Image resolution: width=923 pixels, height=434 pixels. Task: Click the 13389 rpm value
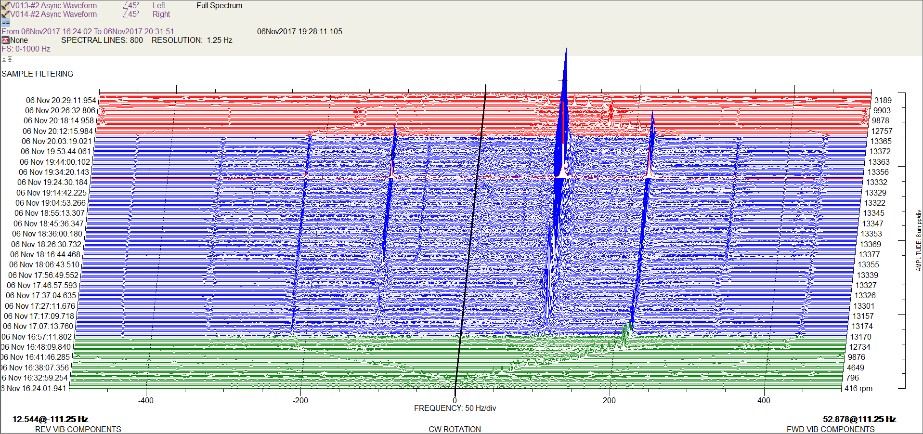(x=869, y=244)
